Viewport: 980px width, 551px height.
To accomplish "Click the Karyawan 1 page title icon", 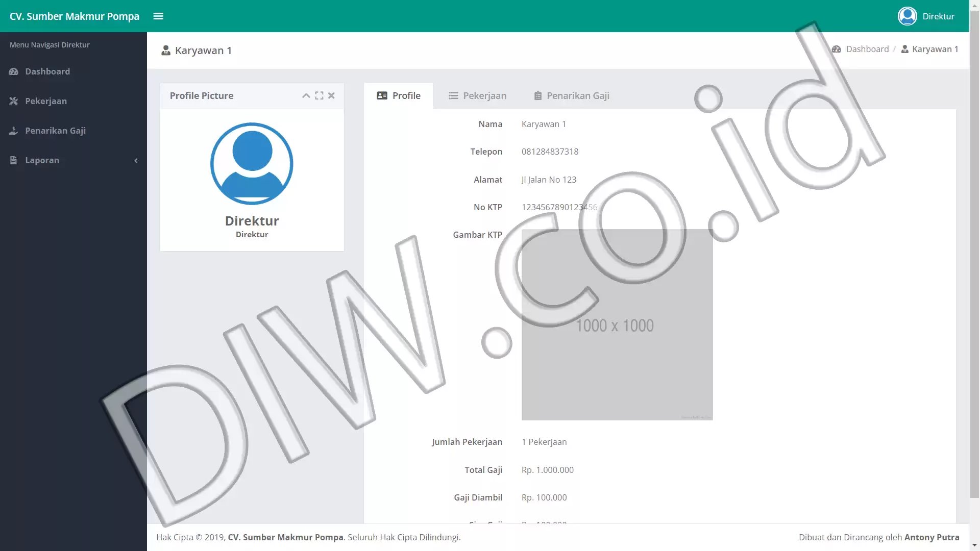I will (166, 50).
